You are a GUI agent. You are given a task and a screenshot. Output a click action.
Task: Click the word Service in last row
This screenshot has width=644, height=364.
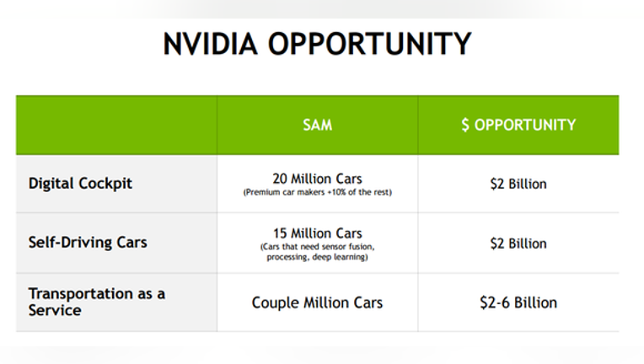coord(55,310)
